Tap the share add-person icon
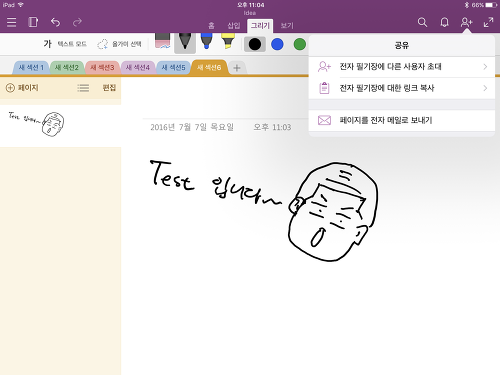The image size is (500, 375). (466, 22)
